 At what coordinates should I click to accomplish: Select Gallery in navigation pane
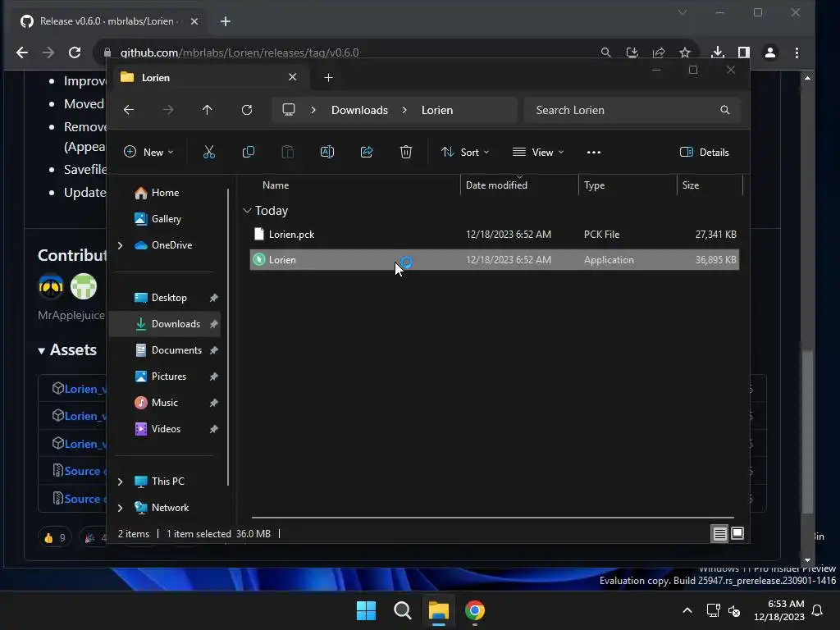[164, 219]
